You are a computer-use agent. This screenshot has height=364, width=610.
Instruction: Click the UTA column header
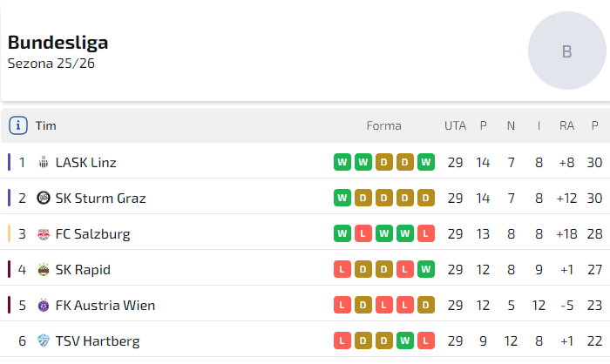pyautogui.click(x=455, y=125)
